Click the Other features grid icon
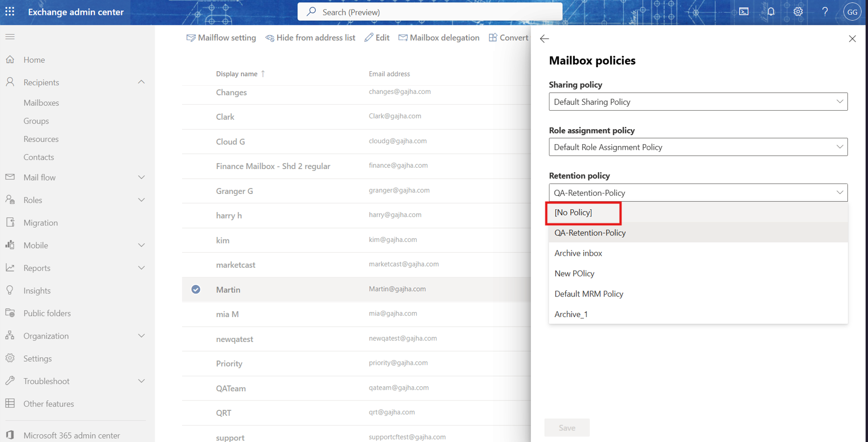This screenshot has width=868, height=442. [10, 403]
